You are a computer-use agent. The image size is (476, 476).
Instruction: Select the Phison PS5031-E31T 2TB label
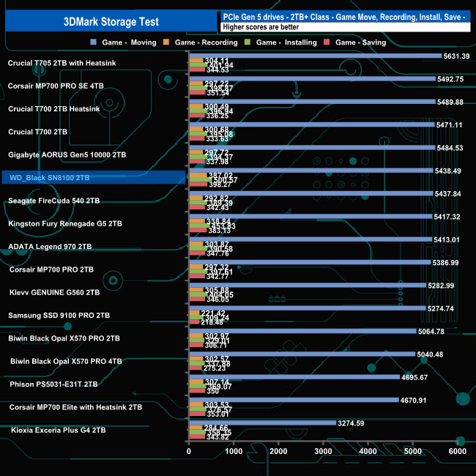pos(53,384)
